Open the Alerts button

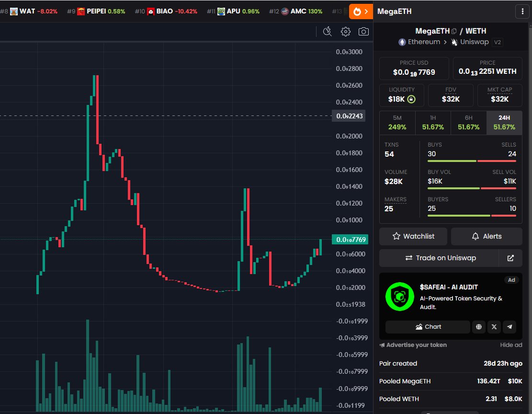(x=487, y=236)
